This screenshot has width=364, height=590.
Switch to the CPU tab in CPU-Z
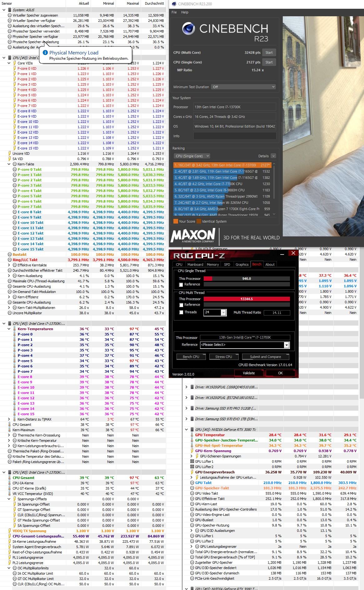179,265
